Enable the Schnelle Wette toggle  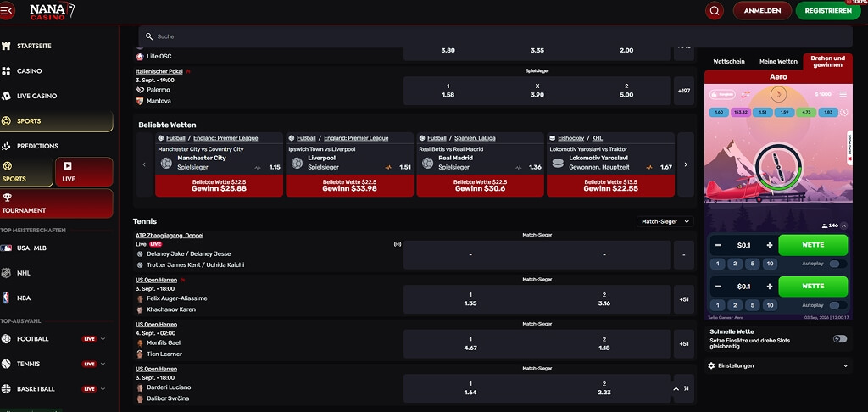pyautogui.click(x=840, y=338)
